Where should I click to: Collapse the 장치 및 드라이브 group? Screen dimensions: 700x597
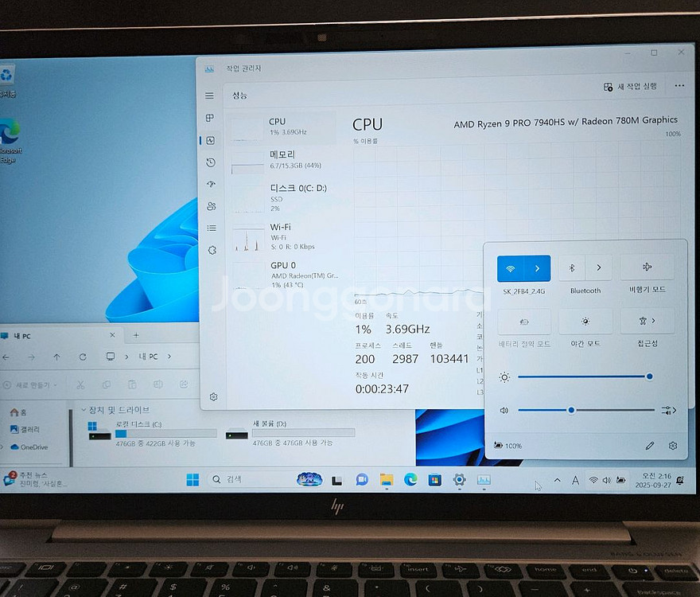84,410
